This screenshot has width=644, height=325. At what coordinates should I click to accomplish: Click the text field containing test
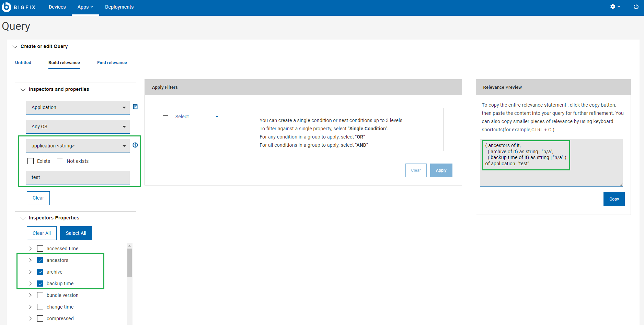tap(78, 178)
